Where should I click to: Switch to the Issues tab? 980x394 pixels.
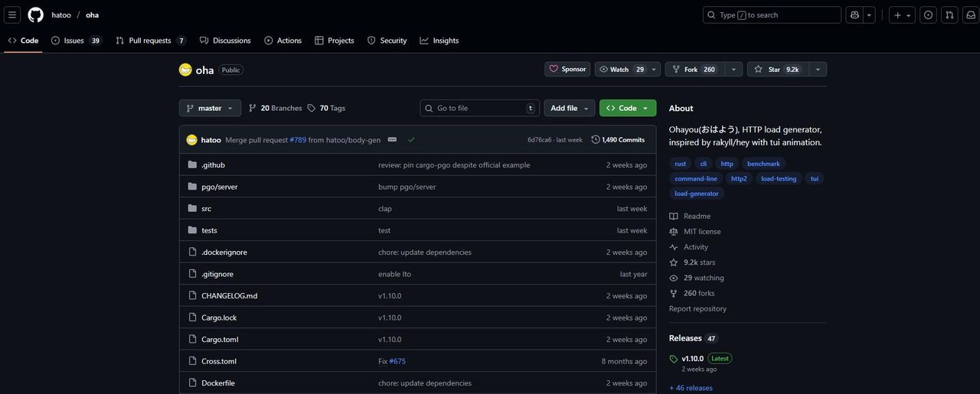(x=76, y=41)
